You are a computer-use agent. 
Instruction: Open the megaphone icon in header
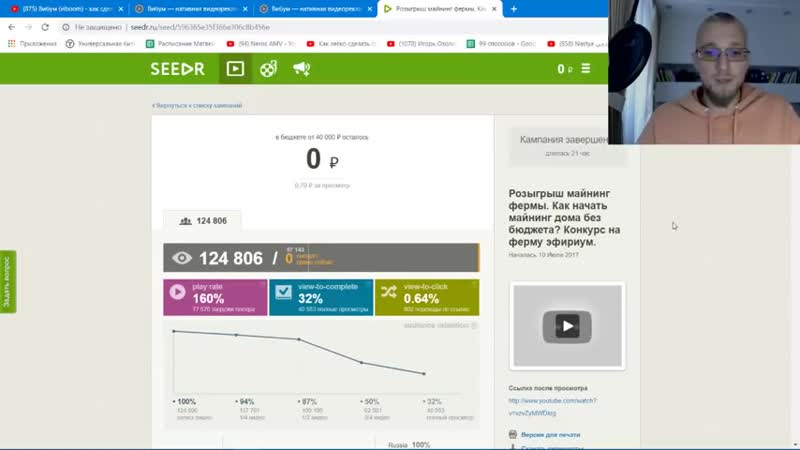302,69
